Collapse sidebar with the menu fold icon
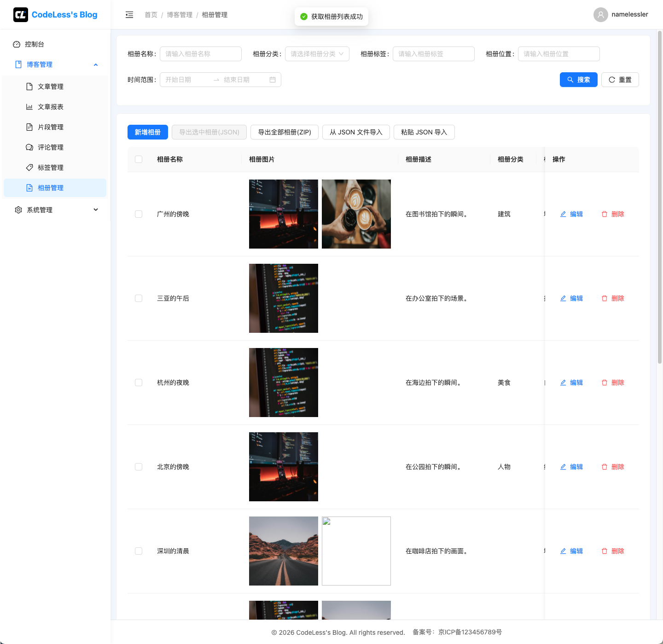The height and width of the screenshot is (644, 663). pos(129,15)
